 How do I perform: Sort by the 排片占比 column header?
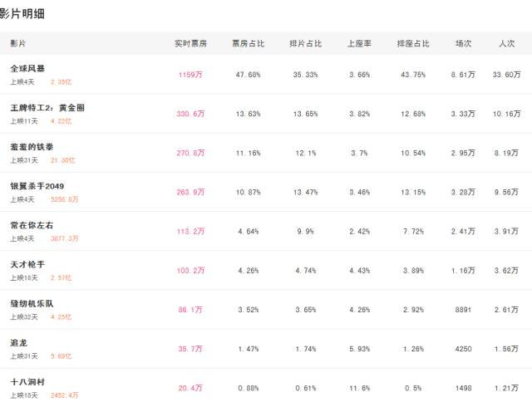point(303,43)
